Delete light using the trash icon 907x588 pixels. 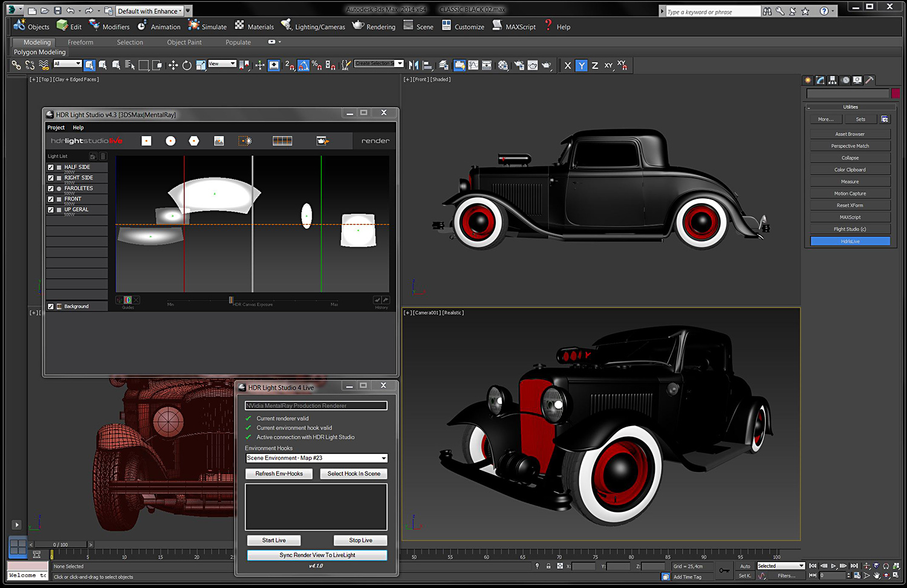[103, 157]
